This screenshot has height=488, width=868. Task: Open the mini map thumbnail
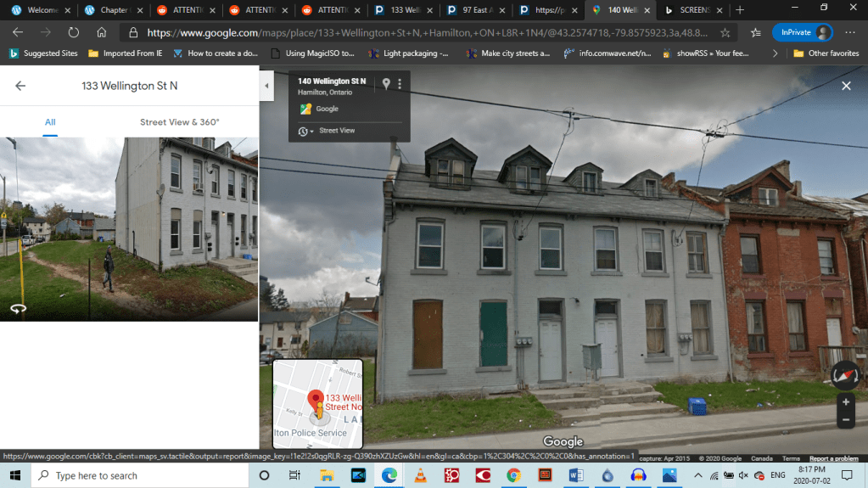pos(317,403)
